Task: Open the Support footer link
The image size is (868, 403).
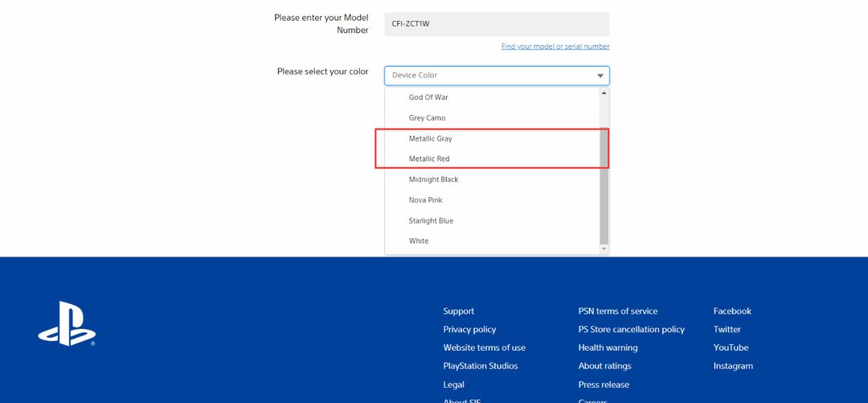Action: [x=458, y=311]
